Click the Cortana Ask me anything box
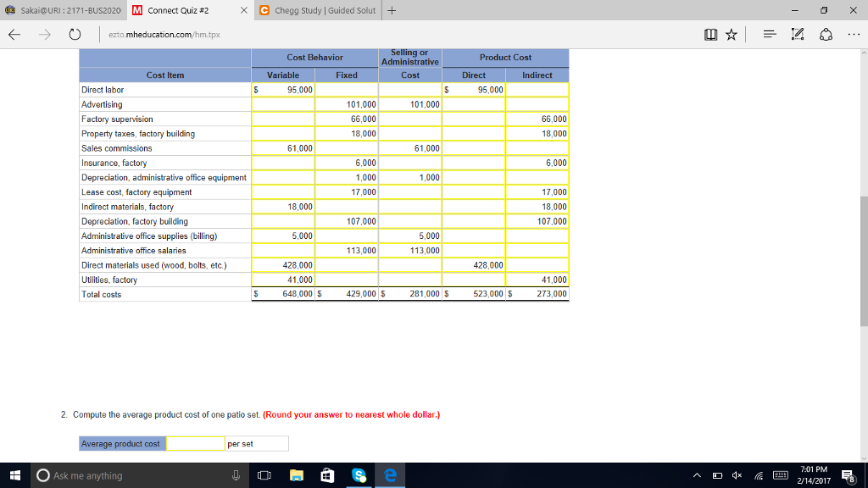This screenshot has height=488, width=868. (138, 475)
